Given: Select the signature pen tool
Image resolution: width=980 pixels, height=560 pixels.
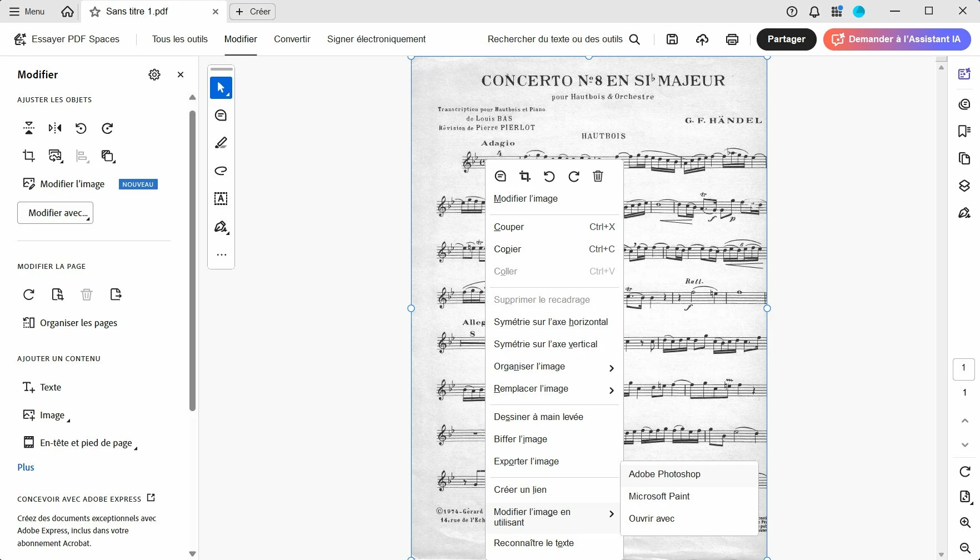Looking at the screenshot, I should point(221,227).
